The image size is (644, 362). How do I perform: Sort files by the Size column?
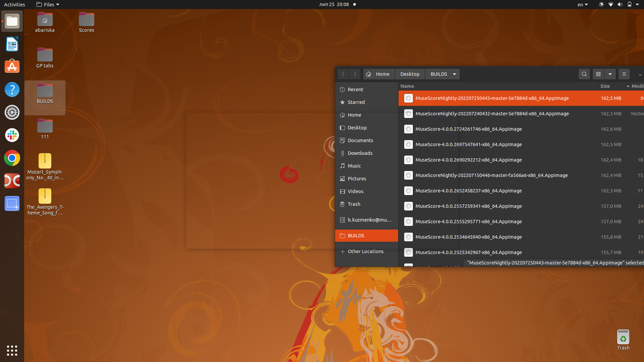click(x=605, y=86)
